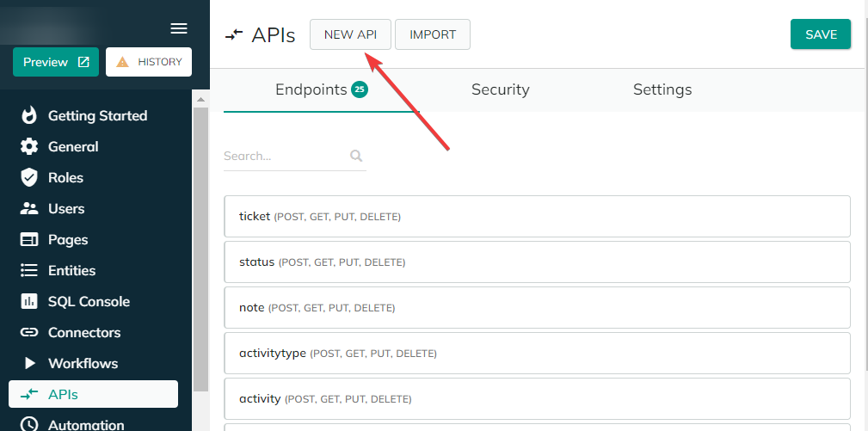Click the Connectors link icon
The height and width of the screenshot is (431, 868).
tap(28, 333)
